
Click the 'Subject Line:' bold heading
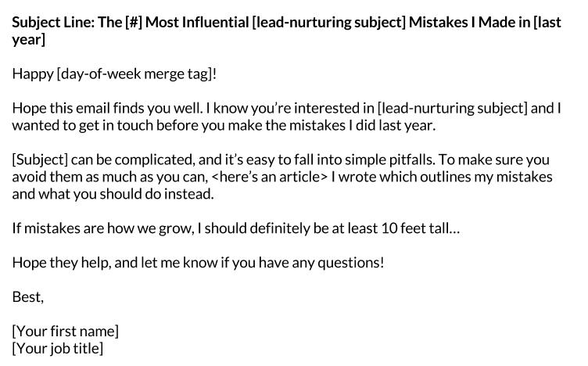(53, 23)
